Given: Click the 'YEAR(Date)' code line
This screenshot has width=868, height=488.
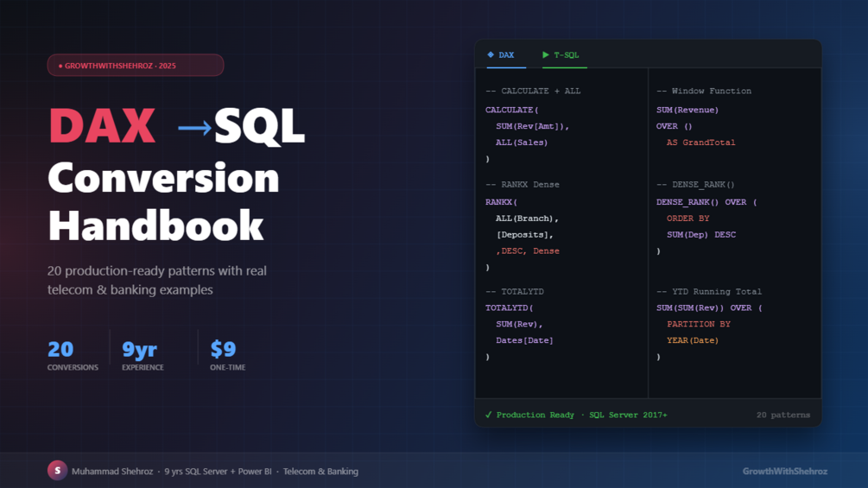Looking at the screenshot, I should pos(693,340).
